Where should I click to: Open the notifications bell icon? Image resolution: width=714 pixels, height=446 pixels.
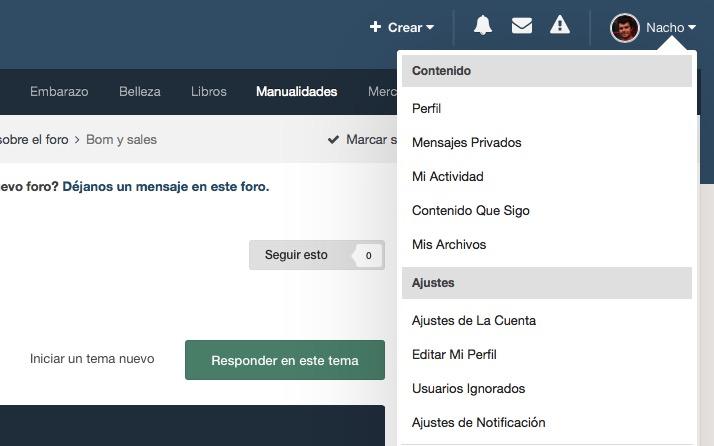(483, 25)
